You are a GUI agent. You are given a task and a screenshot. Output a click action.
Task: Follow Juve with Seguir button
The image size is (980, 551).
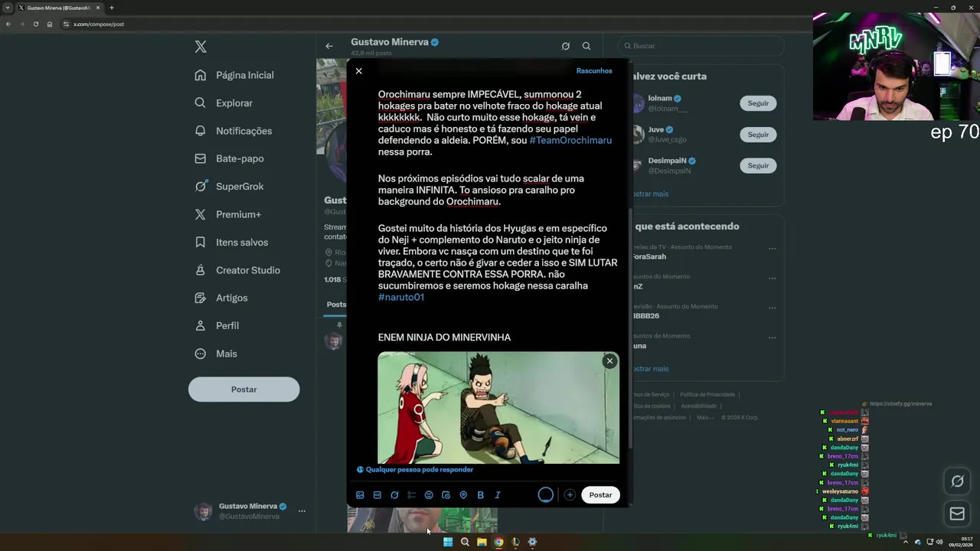[758, 135]
